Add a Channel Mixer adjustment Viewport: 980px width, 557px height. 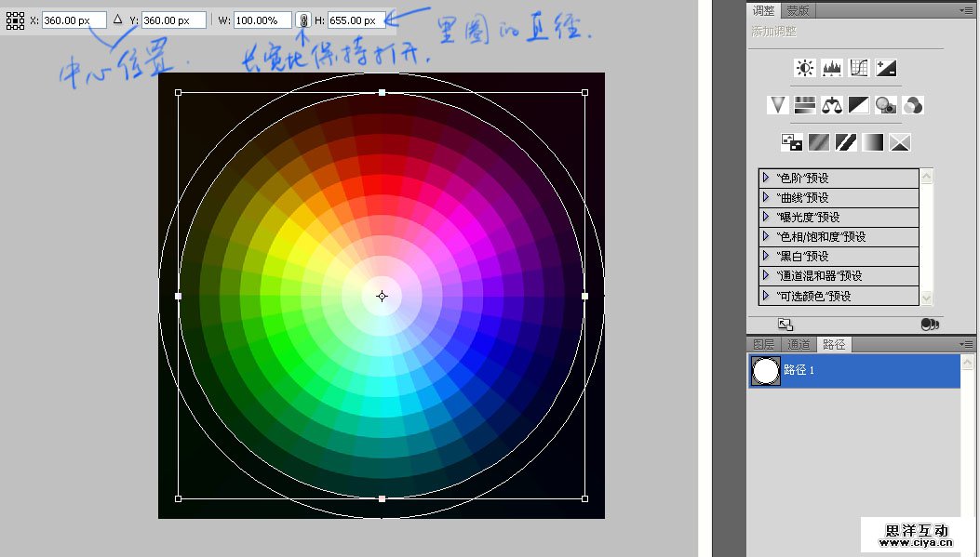click(x=913, y=105)
